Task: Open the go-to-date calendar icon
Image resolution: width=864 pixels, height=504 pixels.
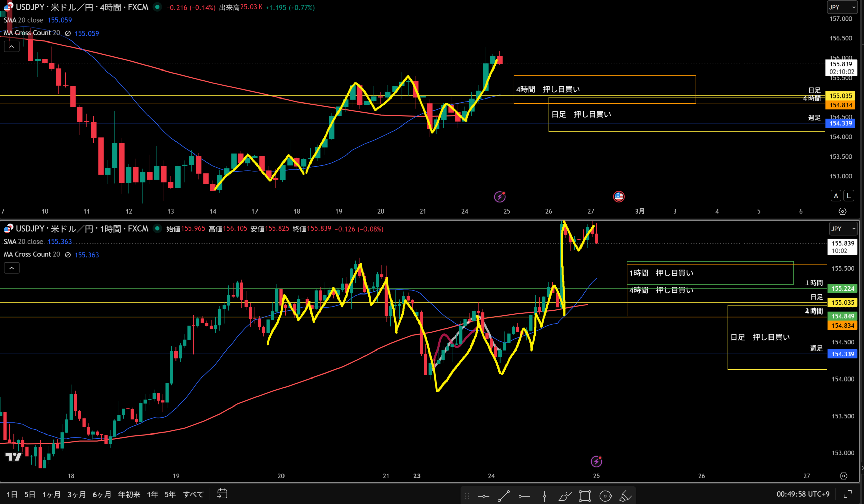Action: coord(222,494)
